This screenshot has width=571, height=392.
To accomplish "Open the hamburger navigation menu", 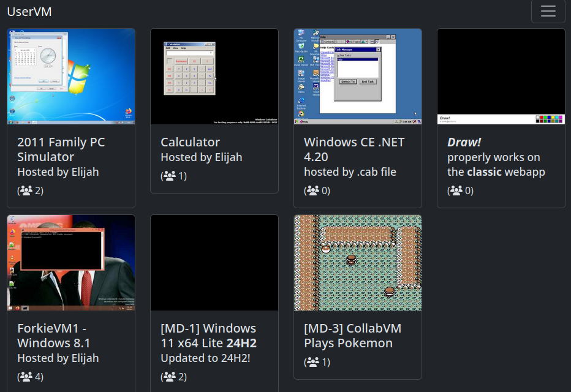I will [548, 11].
